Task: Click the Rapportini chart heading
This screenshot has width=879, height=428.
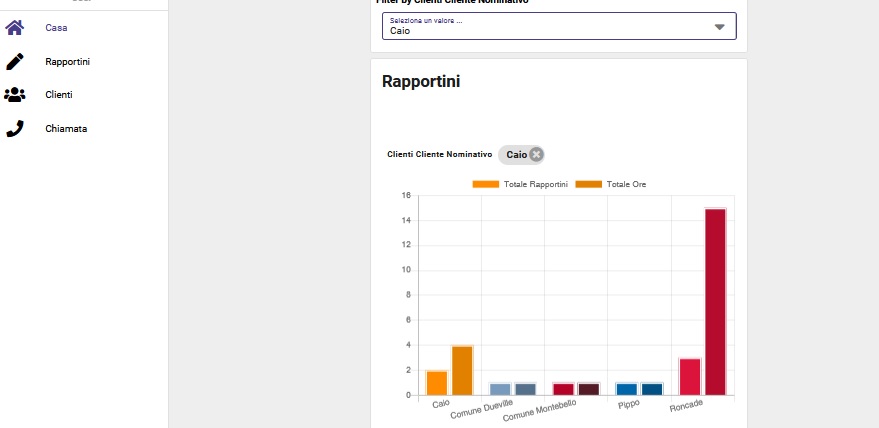Action: pos(421,81)
